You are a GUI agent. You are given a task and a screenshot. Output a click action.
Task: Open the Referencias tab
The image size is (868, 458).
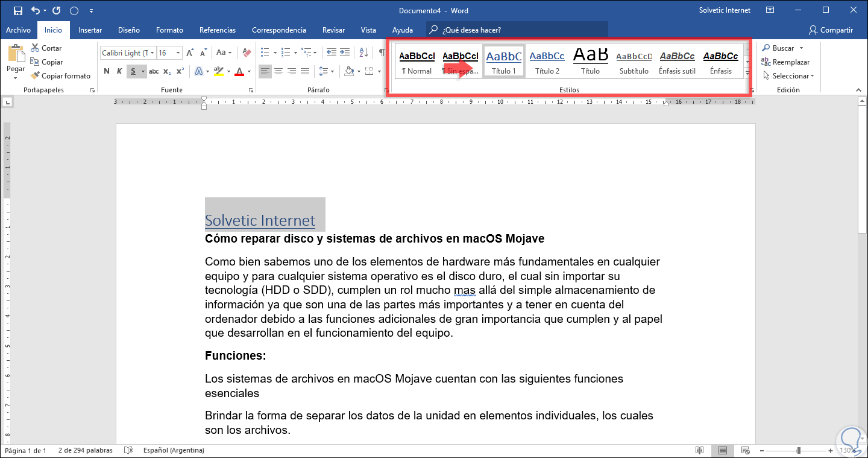click(x=218, y=30)
